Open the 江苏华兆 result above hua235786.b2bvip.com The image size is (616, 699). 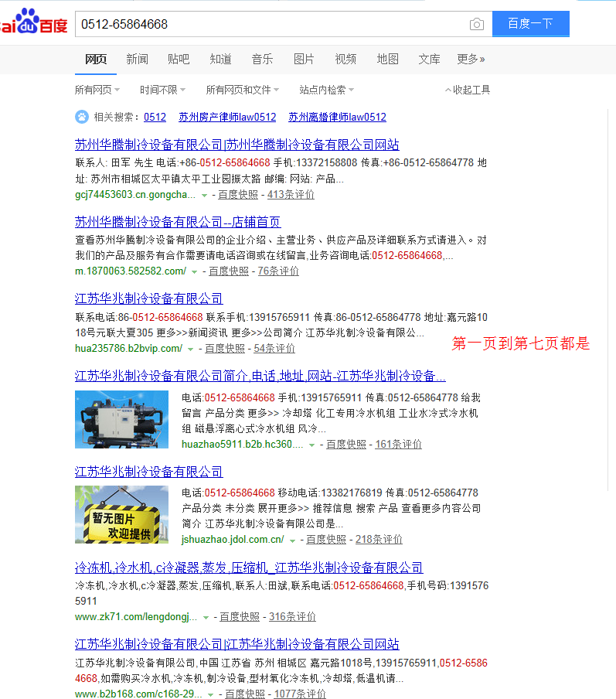[x=149, y=298]
